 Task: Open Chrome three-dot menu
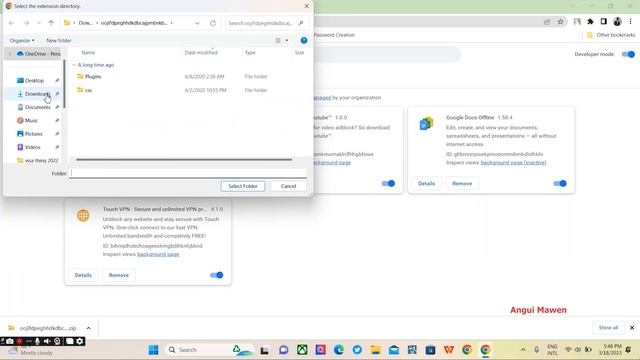pyautogui.click(x=631, y=22)
